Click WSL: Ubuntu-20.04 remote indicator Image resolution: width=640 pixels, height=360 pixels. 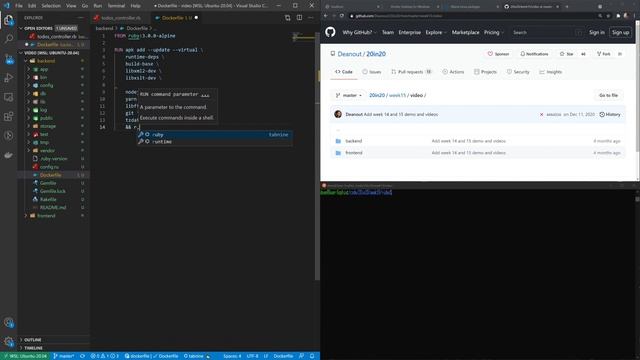[x=25, y=356]
